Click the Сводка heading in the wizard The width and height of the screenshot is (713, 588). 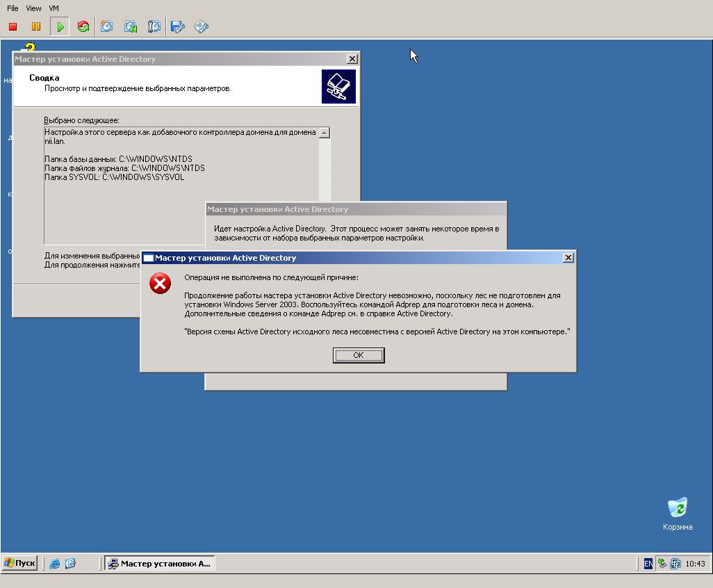[44, 78]
